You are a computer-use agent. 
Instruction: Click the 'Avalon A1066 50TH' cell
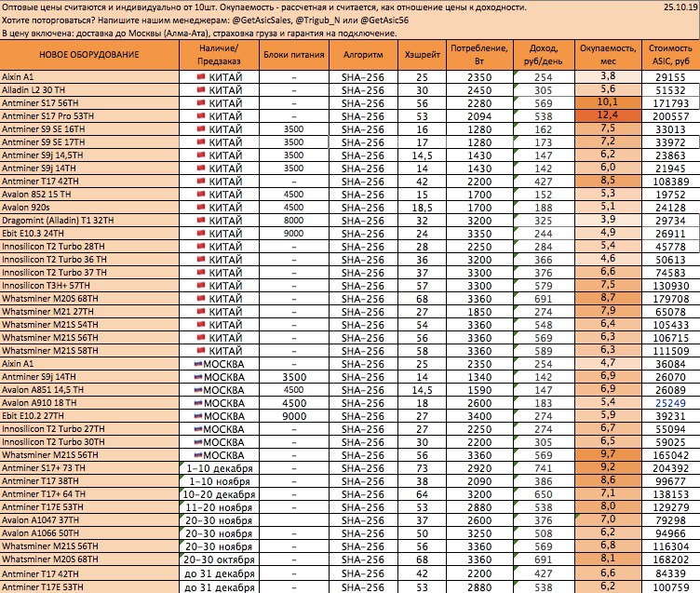pos(89,533)
